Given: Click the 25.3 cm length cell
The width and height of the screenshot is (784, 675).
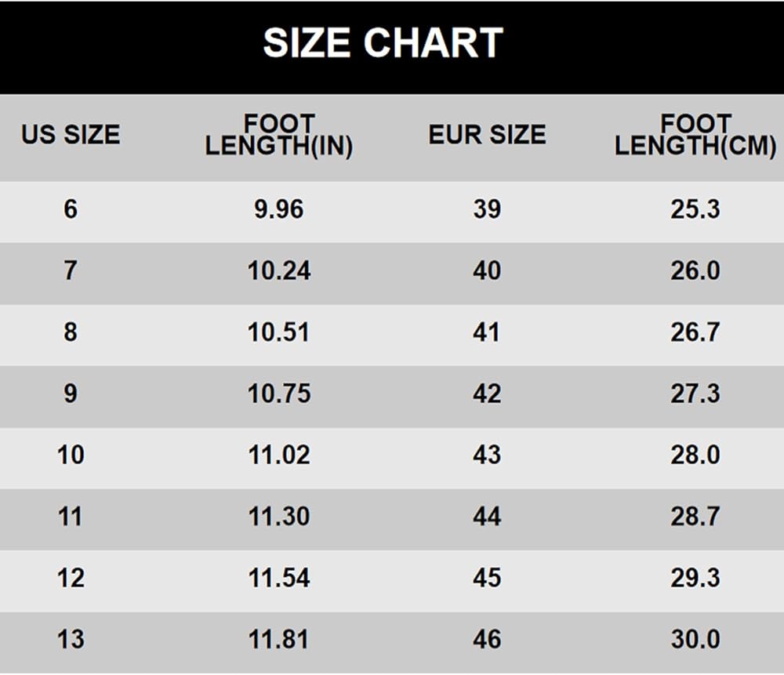Looking at the screenshot, I should (x=695, y=209).
